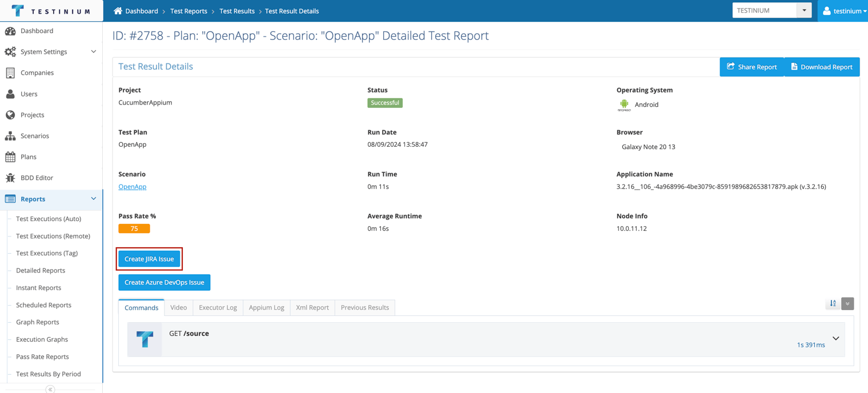The height and width of the screenshot is (393, 868).
Task: Open Instant Reports in sidebar
Action: pos(39,288)
